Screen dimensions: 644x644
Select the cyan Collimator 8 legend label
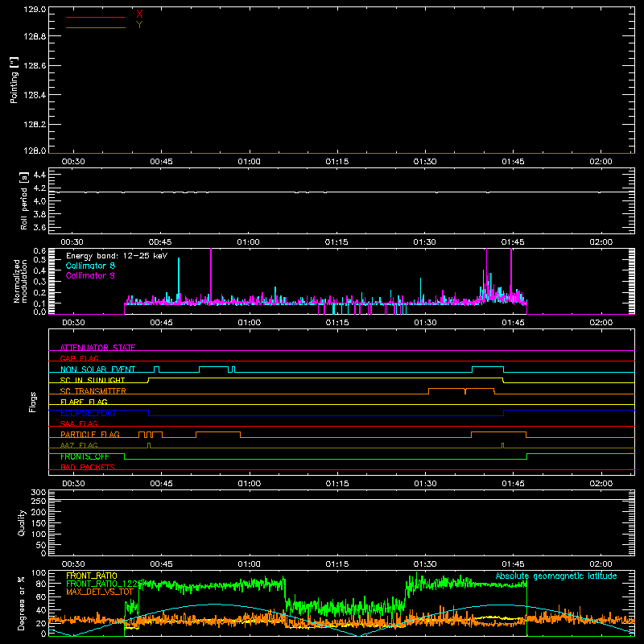(90, 266)
